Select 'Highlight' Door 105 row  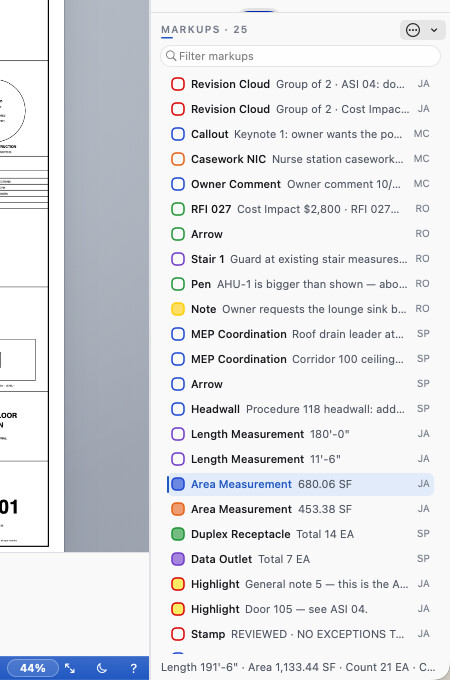[300, 609]
